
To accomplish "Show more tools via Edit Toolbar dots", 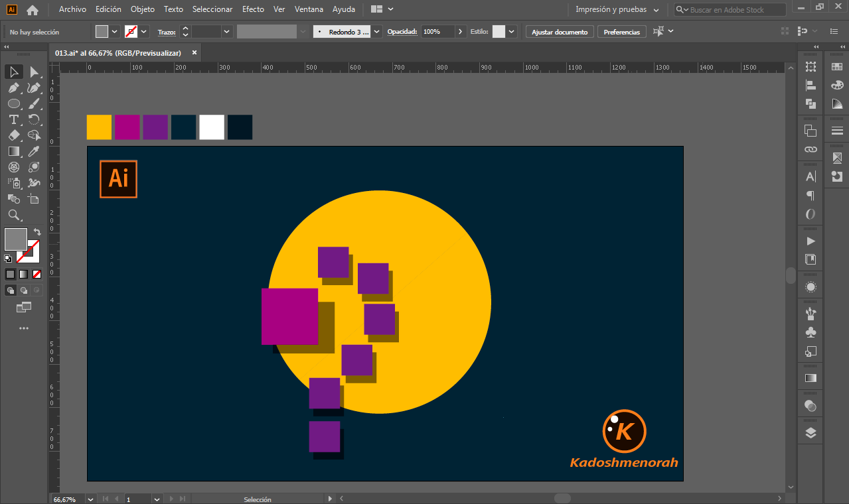I will [x=24, y=328].
